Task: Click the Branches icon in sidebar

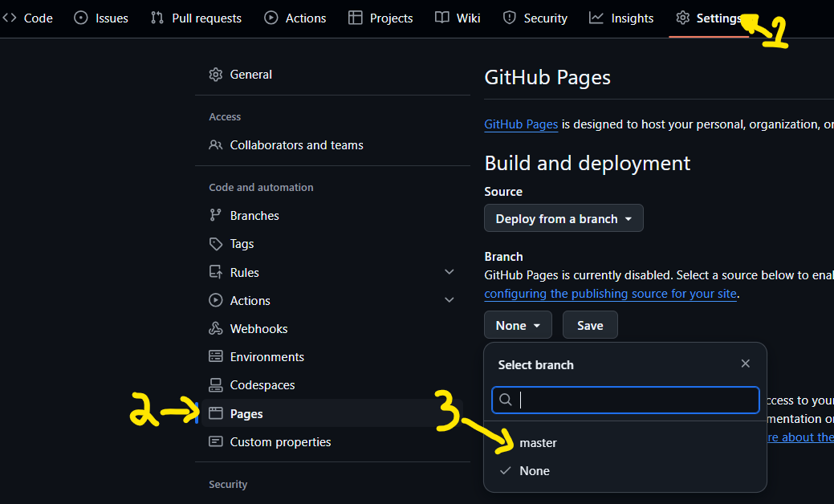Action: coord(215,215)
